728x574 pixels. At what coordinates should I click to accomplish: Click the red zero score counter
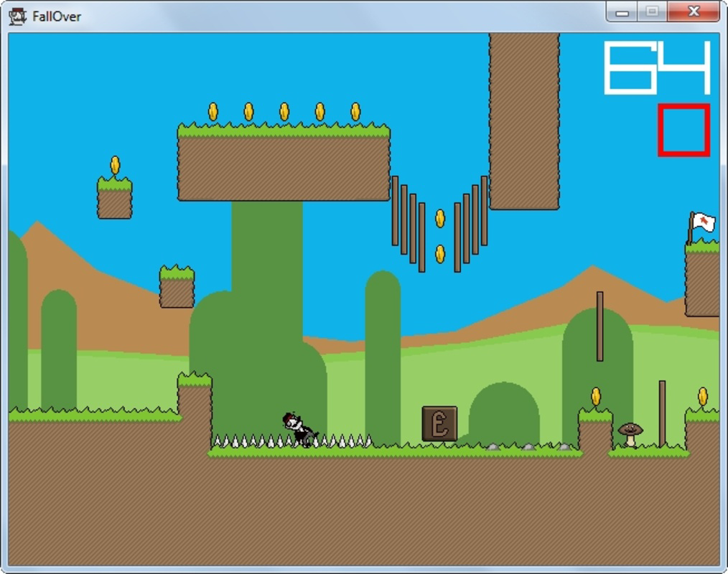click(684, 130)
